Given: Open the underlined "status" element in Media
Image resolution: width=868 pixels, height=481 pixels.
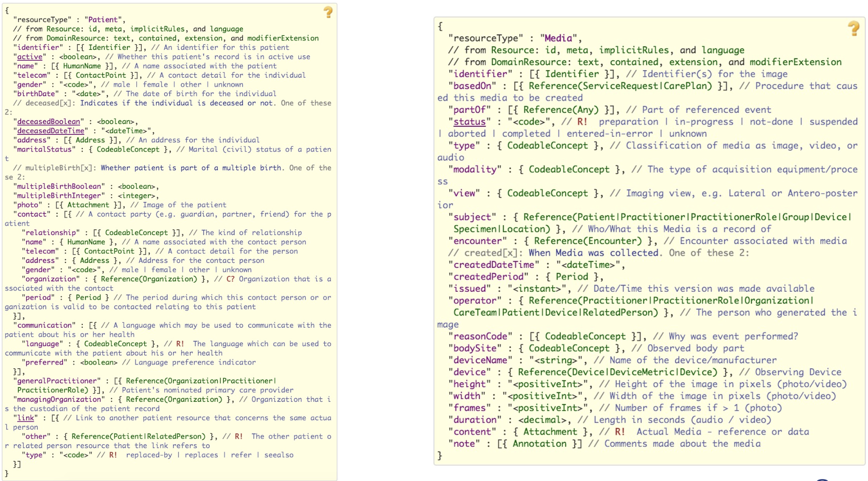Looking at the screenshot, I should point(469,122).
